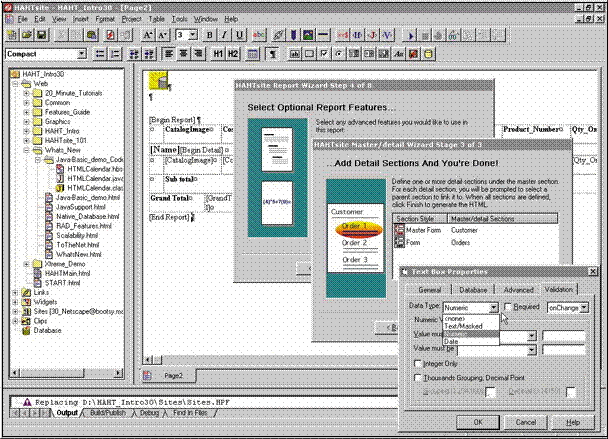This screenshot has width=608, height=439.
Task: Click the insert image toolbar icon
Action: [x=308, y=35]
